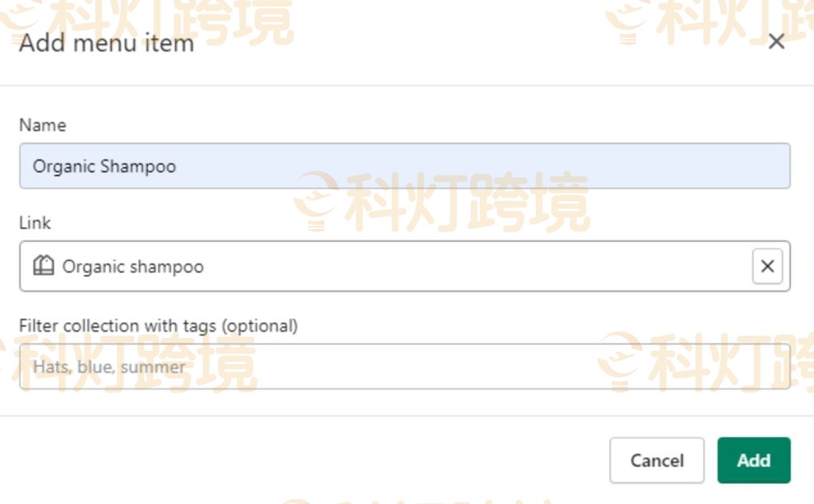Click the Add menu item dialog title

tap(106, 43)
